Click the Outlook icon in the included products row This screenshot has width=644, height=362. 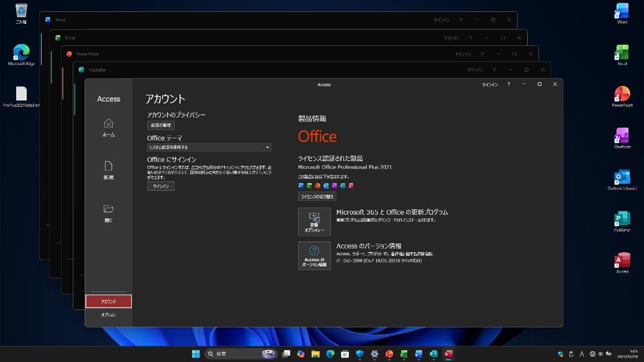326,186
